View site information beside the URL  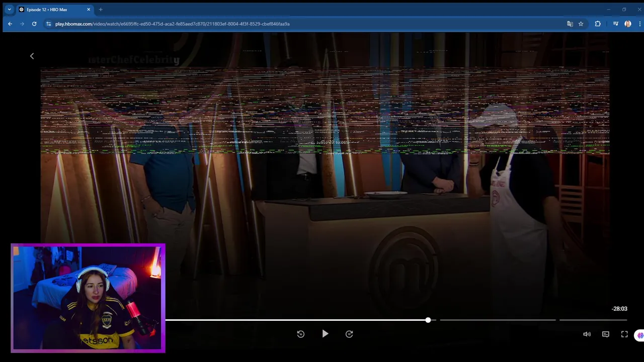point(48,24)
